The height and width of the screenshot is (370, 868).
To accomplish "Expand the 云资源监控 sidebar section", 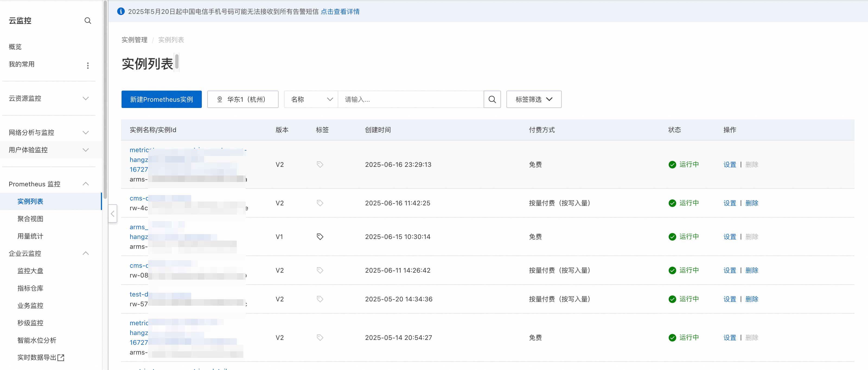I will tap(86, 98).
